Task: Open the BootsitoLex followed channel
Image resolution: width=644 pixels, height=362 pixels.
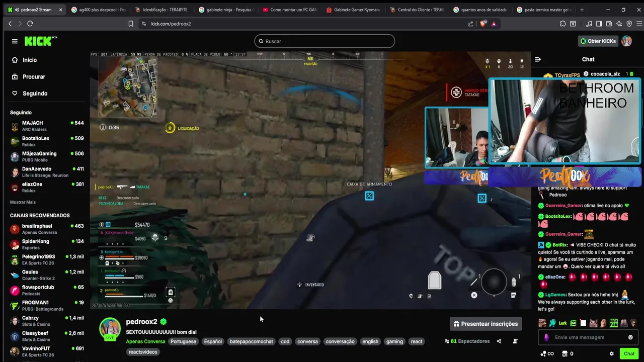Action: click(x=47, y=141)
